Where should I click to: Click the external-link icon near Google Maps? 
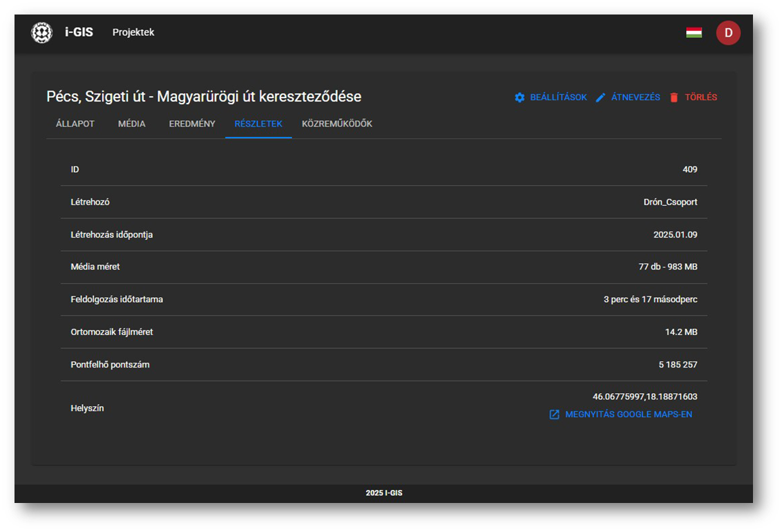(x=554, y=415)
